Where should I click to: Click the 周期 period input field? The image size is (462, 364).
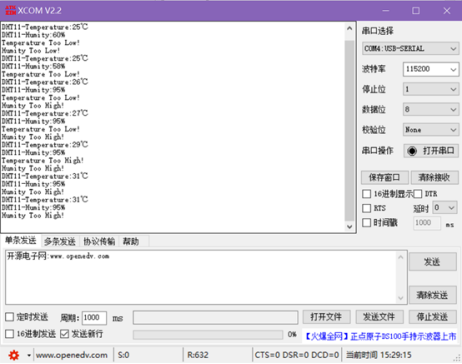[x=94, y=318]
